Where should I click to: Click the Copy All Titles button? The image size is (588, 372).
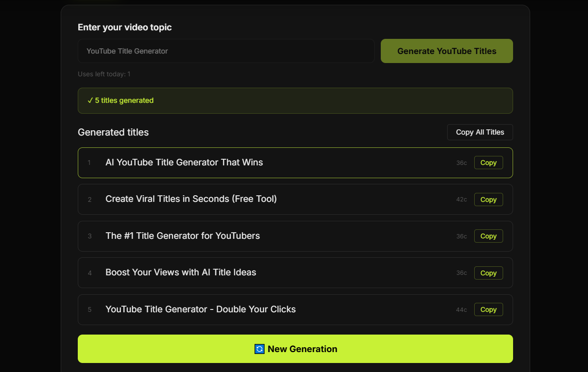pos(480,132)
